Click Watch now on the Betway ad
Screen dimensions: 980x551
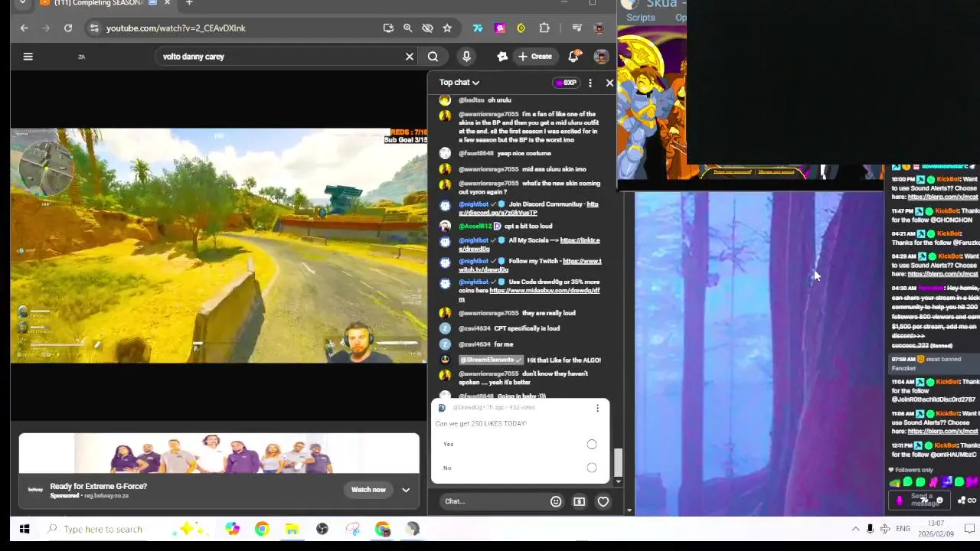click(x=368, y=490)
